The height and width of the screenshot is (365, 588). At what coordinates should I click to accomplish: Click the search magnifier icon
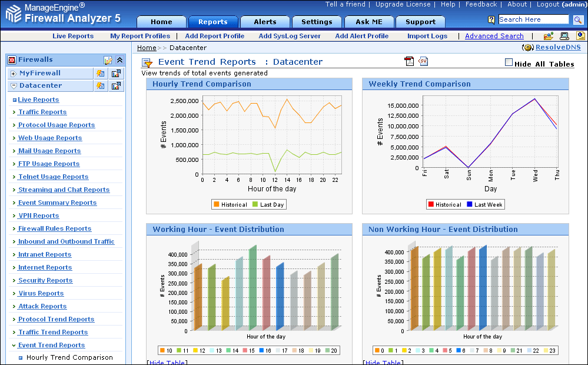pyautogui.click(x=579, y=19)
